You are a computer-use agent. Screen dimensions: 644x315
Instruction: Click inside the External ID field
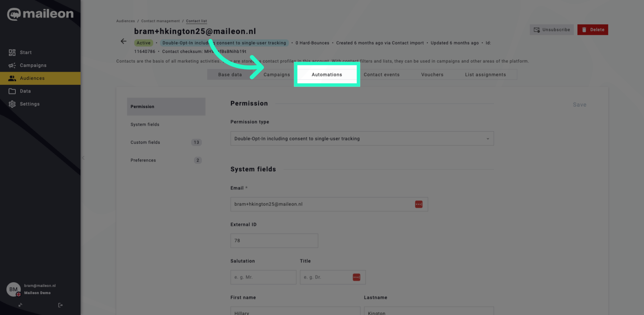point(274,241)
